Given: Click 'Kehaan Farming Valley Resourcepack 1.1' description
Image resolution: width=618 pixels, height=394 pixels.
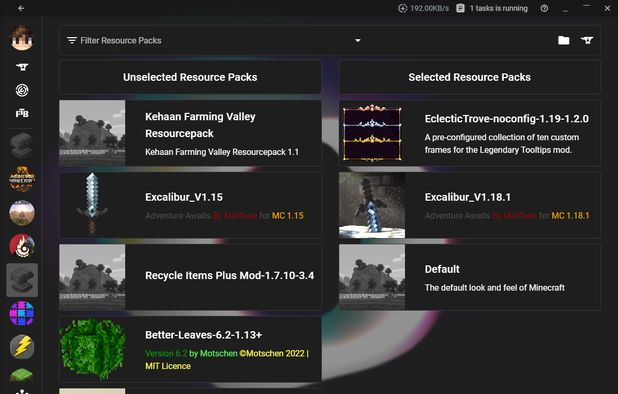Looking at the screenshot, I should point(222,152).
